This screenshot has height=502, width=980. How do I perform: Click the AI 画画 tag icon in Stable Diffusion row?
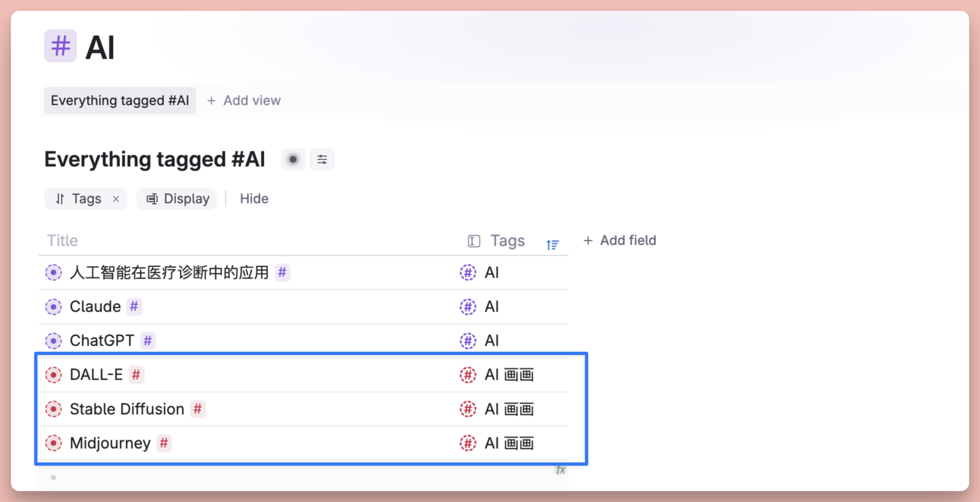click(468, 409)
